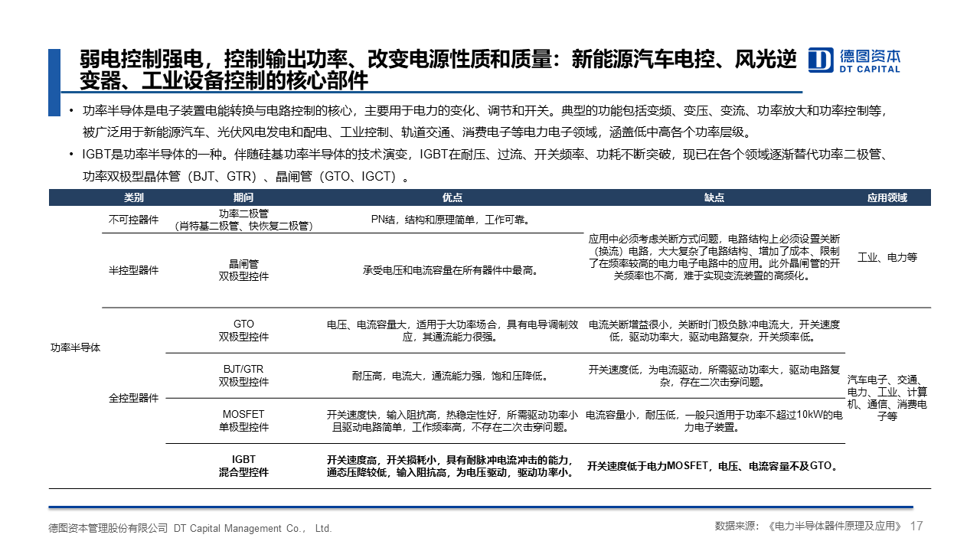Select BJT disadvantage text 开关速度低，为电流驱动
The width and height of the screenshot is (980, 551).
coord(714,375)
